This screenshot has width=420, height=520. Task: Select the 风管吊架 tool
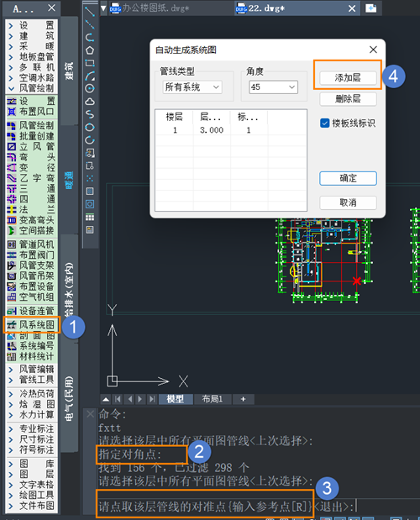point(31,276)
